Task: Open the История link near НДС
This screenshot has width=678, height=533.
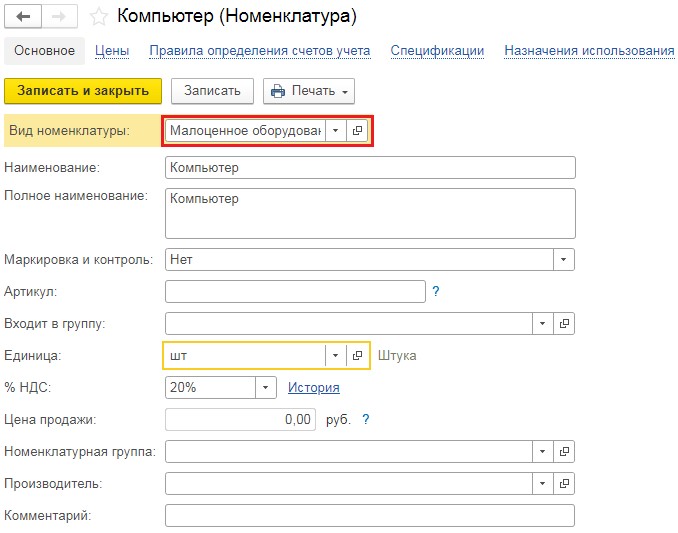Action: point(314,387)
